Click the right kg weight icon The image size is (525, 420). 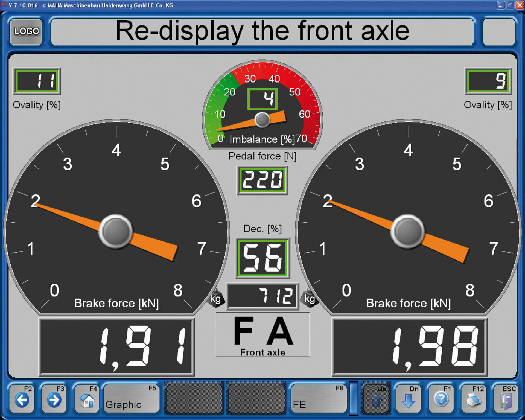(x=310, y=298)
